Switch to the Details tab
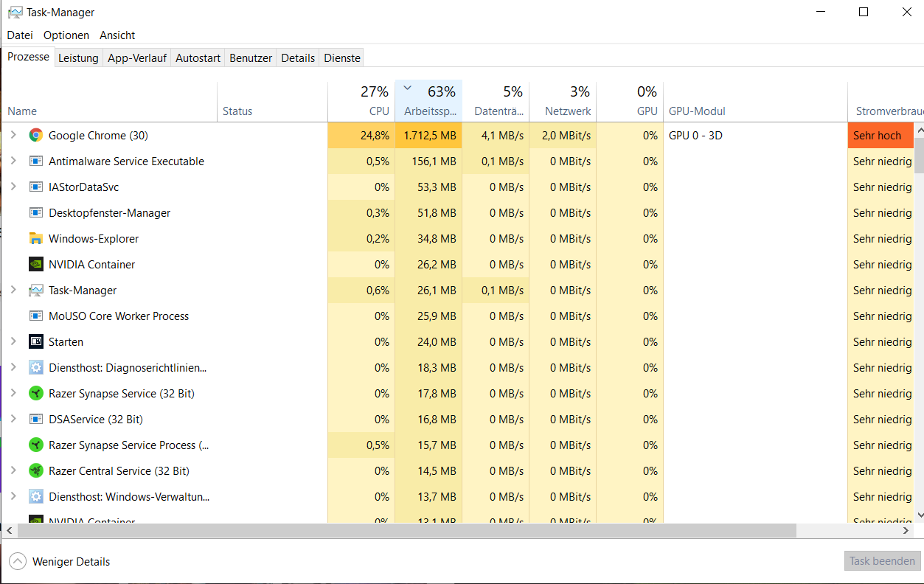 coord(298,58)
